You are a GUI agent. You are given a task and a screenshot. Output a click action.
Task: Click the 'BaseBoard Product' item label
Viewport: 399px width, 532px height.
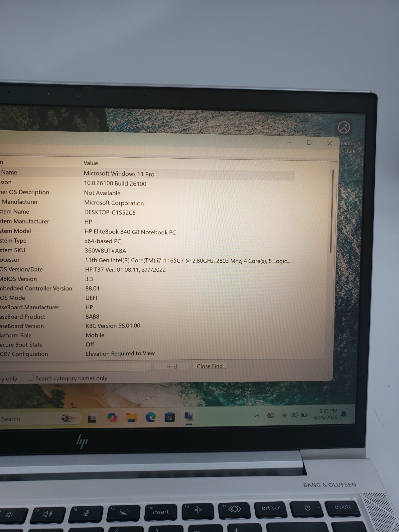23,317
